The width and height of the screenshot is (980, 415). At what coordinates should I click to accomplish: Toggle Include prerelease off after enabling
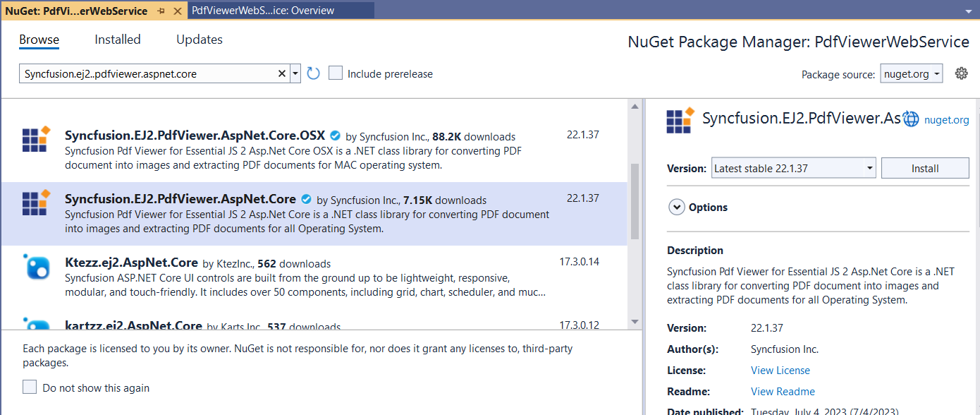336,73
